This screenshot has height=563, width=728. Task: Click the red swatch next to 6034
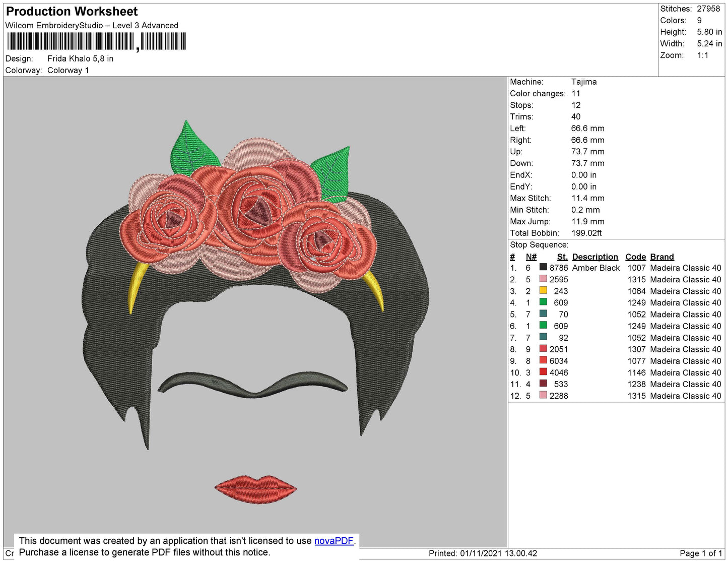coord(543,360)
